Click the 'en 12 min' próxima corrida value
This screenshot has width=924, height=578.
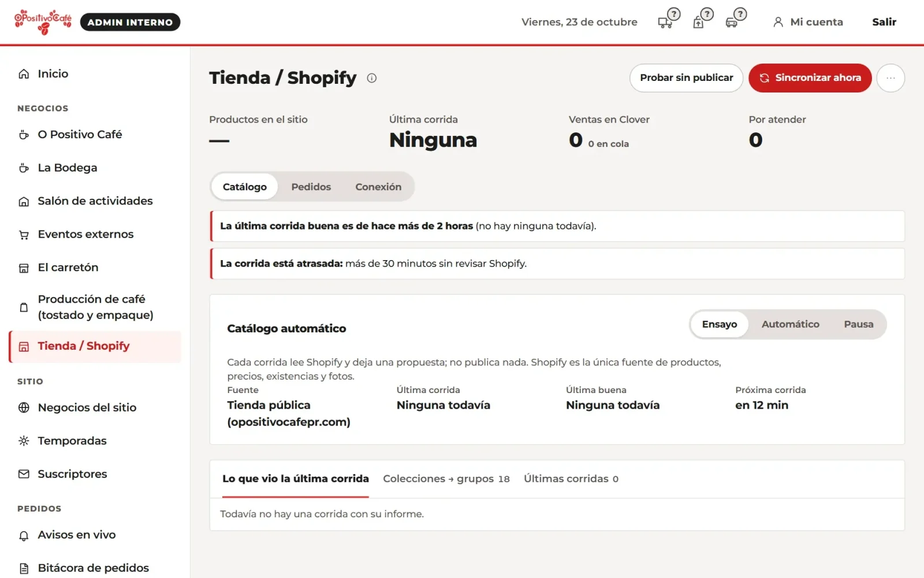(x=761, y=405)
